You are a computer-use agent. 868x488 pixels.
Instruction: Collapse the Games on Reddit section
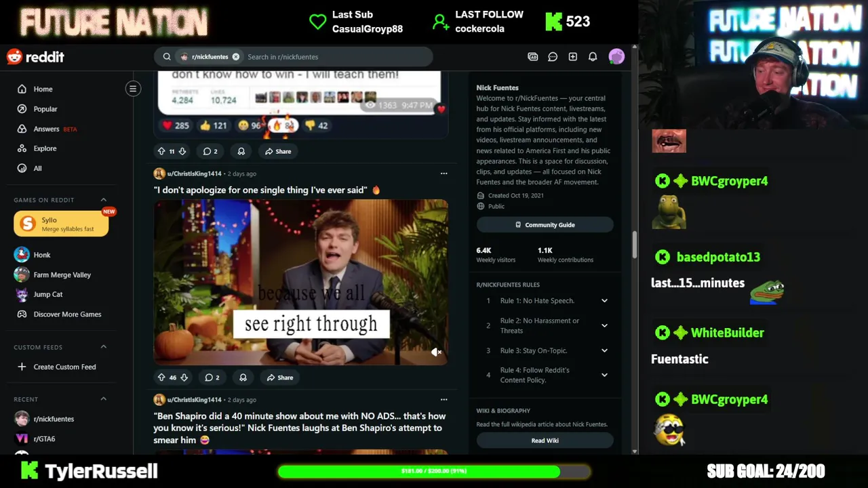tap(104, 200)
